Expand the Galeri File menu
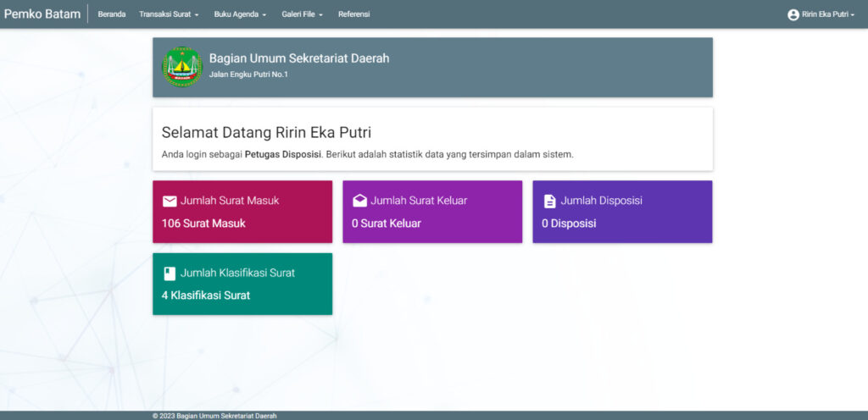868x420 pixels. point(302,14)
